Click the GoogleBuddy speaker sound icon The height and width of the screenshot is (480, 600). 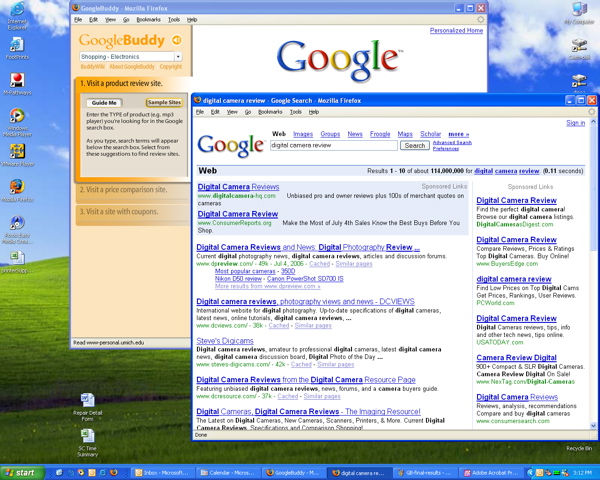177,40
